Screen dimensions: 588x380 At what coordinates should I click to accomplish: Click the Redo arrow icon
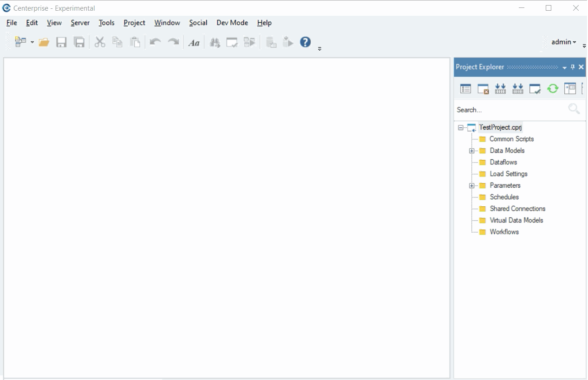pyautogui.click(x=173, y=42)
